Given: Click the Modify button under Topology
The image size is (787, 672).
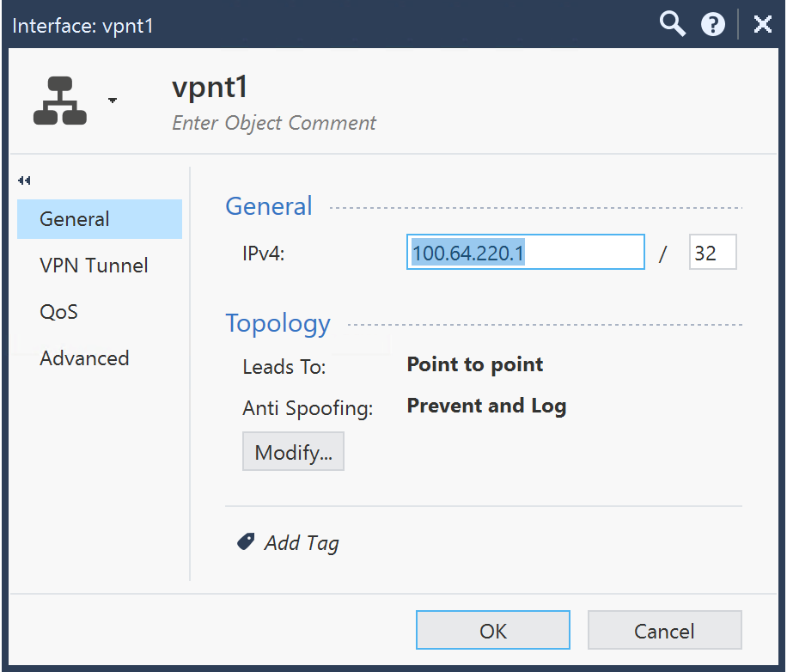Looking at the screenshot, I should pos(293,451).
